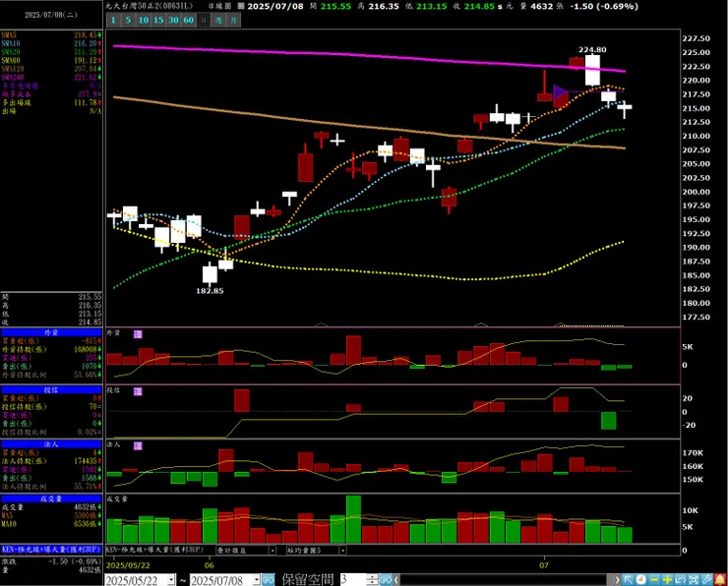Click the orange alert bell icon
Viewport: 728px width, 586px height.
720,579
